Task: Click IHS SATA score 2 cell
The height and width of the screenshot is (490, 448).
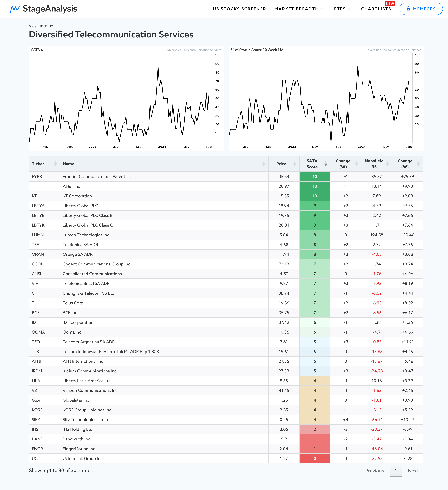Action: (315, 429)
